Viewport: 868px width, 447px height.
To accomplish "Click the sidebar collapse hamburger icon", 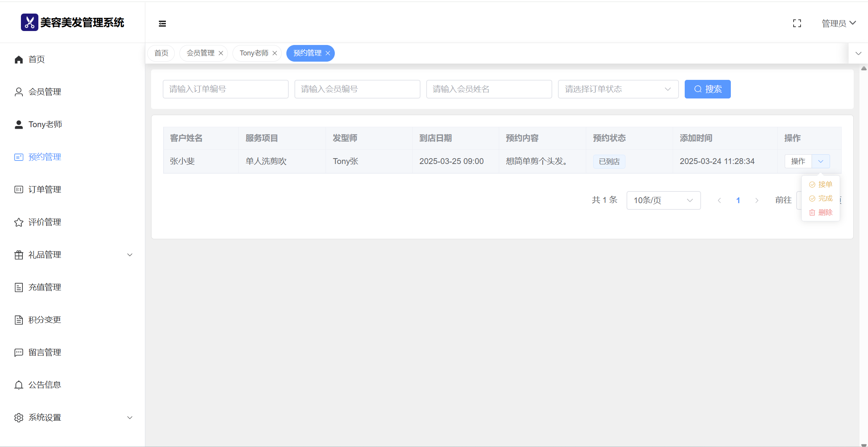I will point(162,24).
